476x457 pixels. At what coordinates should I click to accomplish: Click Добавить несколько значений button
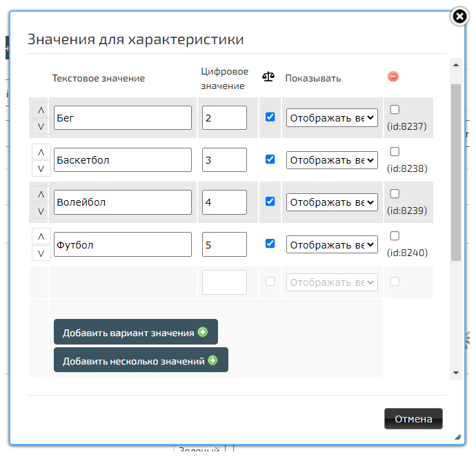(141, 360)
